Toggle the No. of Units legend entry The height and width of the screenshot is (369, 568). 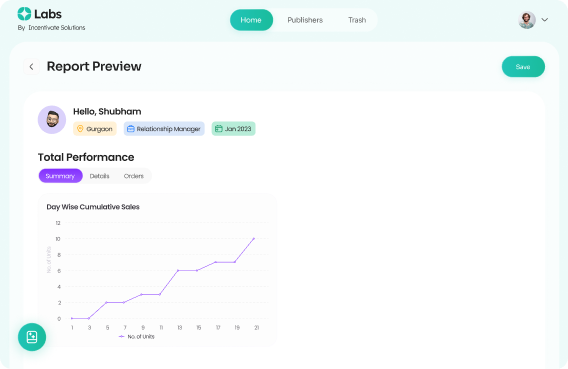137,337
